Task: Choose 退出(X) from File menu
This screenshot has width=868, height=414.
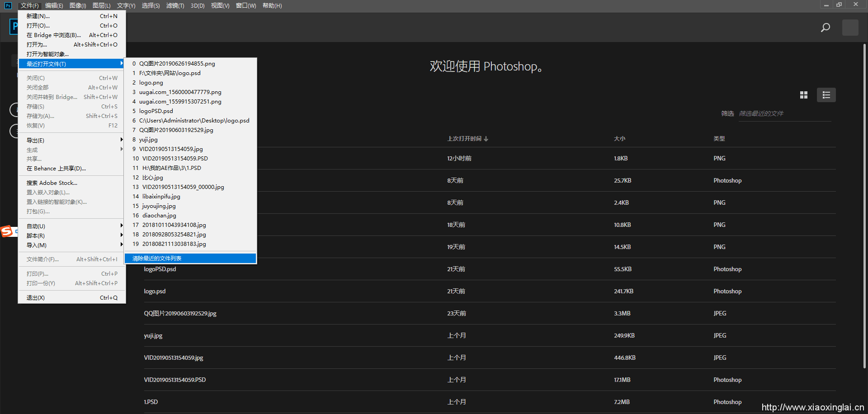Action: [72, 297]
